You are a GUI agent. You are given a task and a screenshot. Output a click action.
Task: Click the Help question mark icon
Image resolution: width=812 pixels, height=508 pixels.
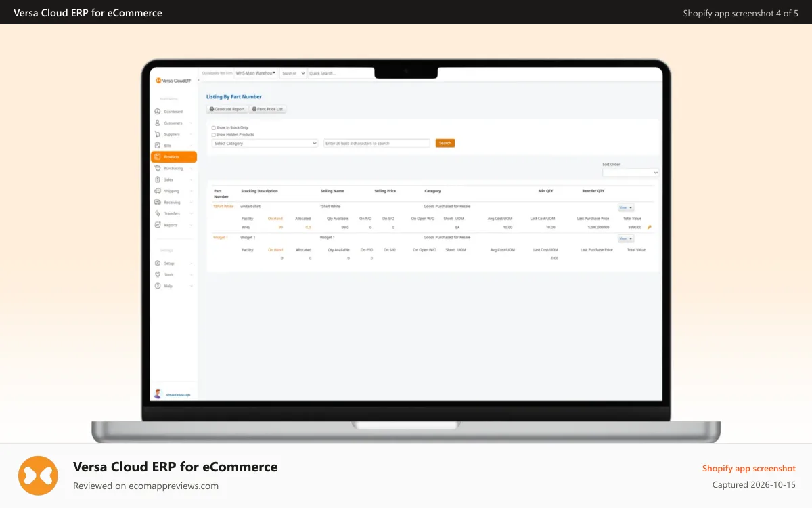point(158,286)
